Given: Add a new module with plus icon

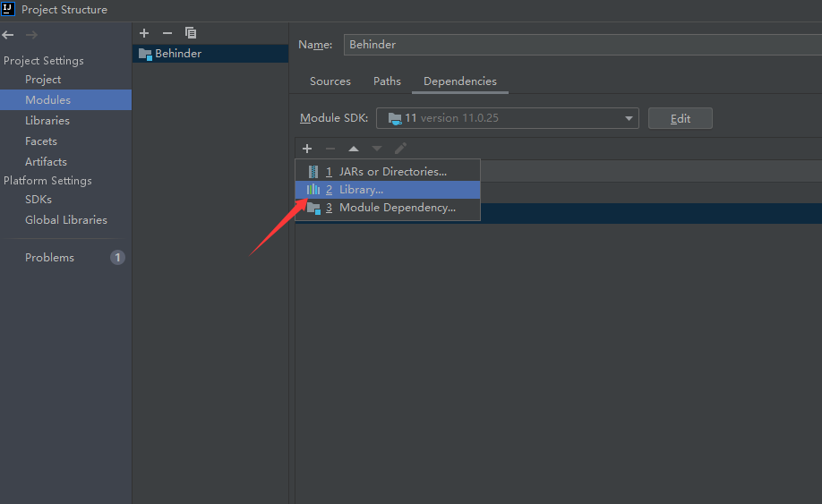Looking at the screenshot, I should [x=144, y=33].
